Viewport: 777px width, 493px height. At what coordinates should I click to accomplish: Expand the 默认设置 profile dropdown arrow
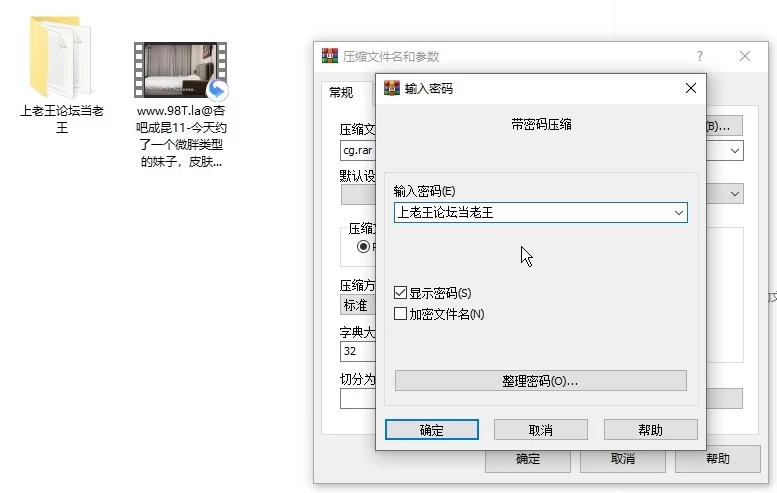tap(735, 193)
